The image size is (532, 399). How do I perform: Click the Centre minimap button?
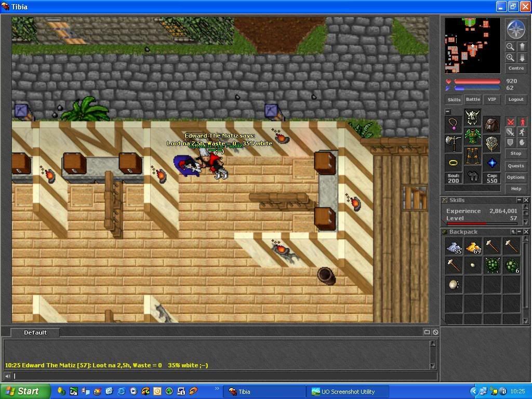coord(516,68)
